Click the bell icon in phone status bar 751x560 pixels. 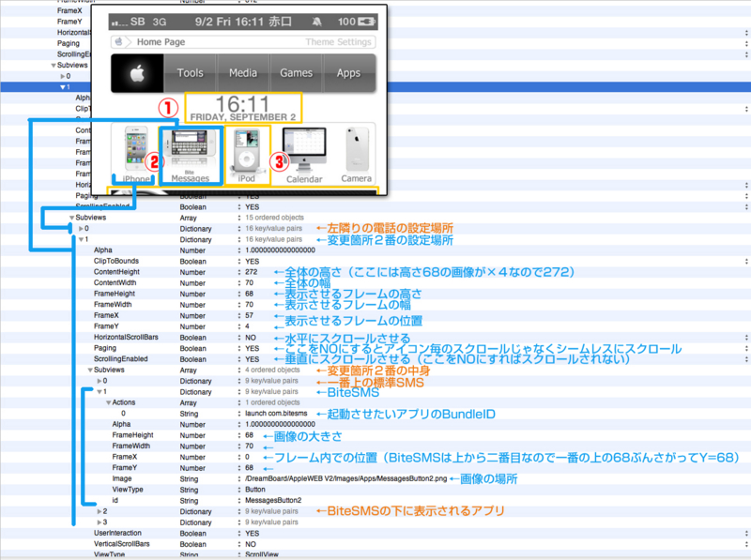pos(316,22)
